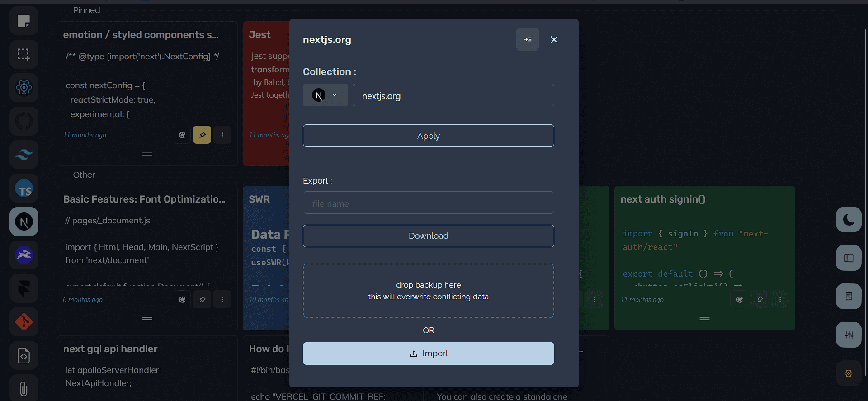Open the Basic Features: Font Optimizatio... note title
The height and width of the screenshot is (401, 868).
(144, 199)
